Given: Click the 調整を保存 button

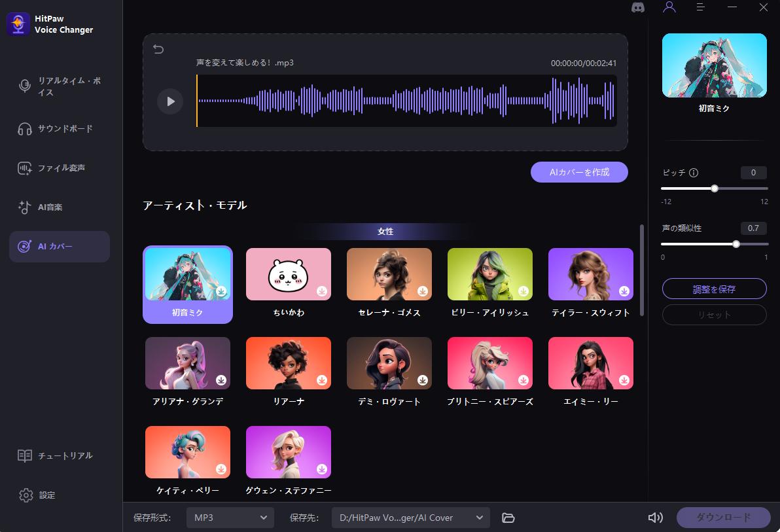Looking at the screenshot, I should pos(715,289).
